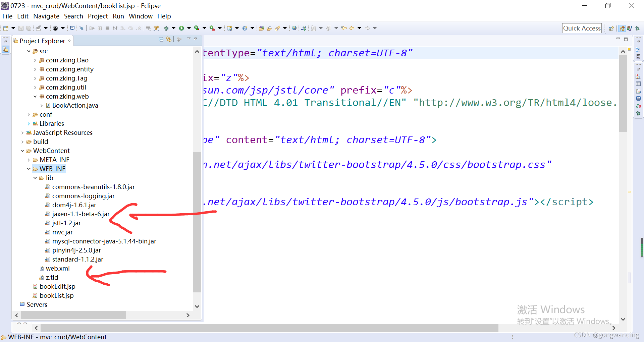
Task: Select z.tld file
Action: pos(52,278)
